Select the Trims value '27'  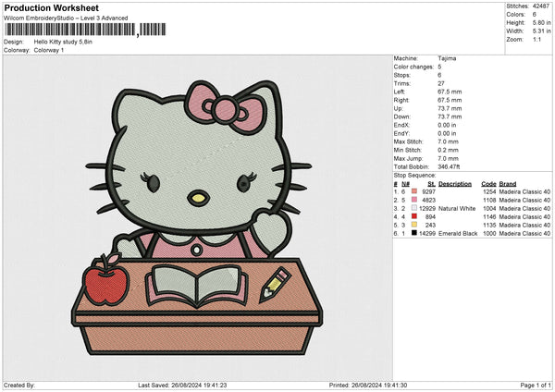coord(441,83)
